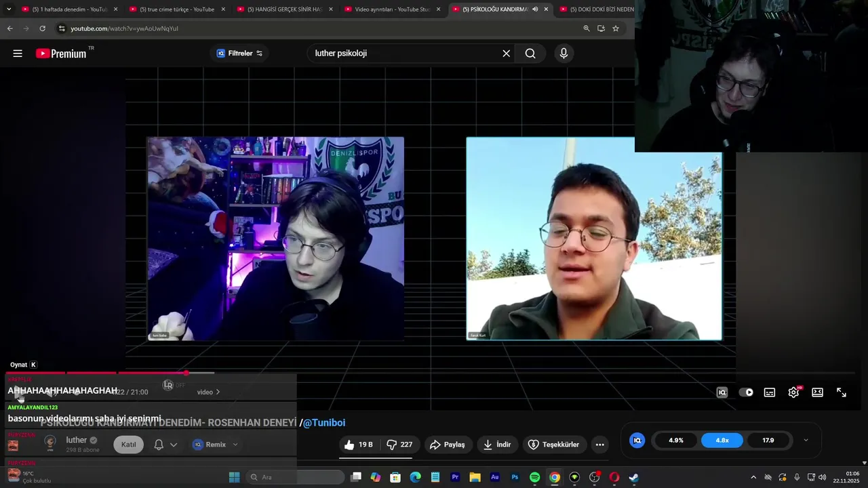Select the 4.9% stat pill
Image resolution: width=868 pixels, height=488 pixels.
(x=676, y=441)
